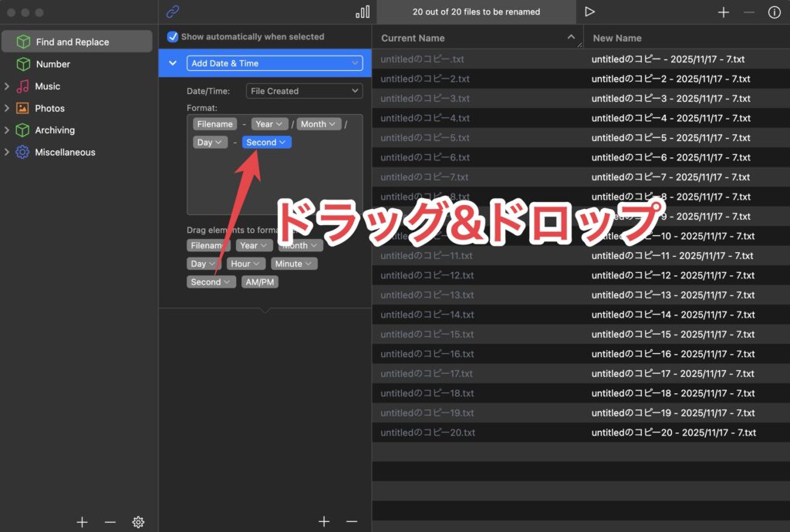Viewport: 790px width, 532px height.
Task: Add files with top-right plus icon
Action: [x=723, y=12]
